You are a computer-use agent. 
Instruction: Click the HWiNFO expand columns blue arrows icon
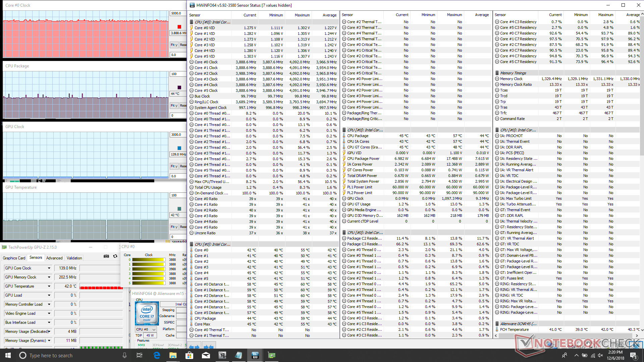(x=194, y=347)
